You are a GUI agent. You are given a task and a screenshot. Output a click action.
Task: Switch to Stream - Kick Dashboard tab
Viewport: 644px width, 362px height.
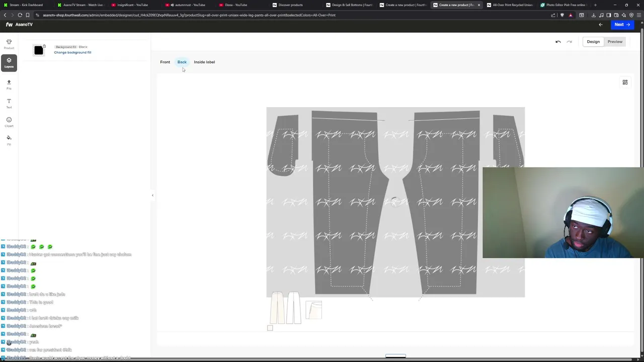point(26,5)
